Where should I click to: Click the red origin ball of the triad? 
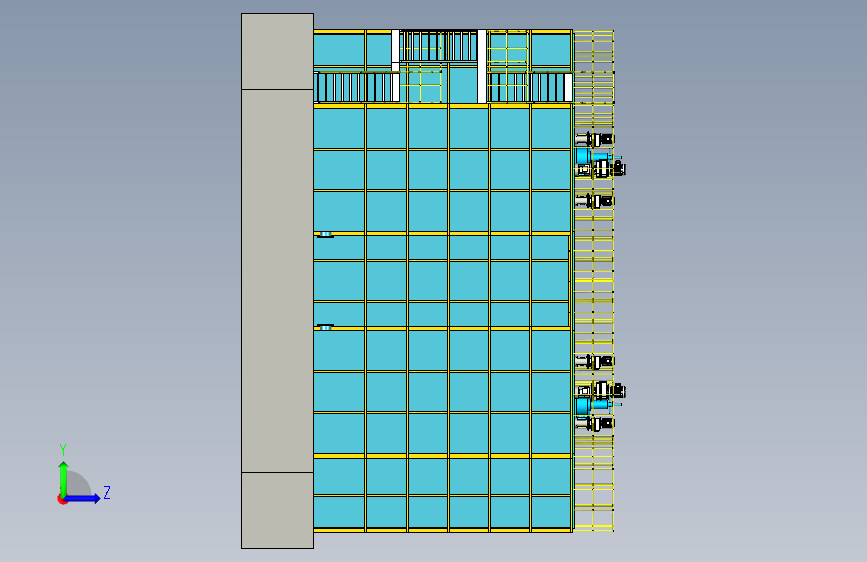tap(62, 499)
